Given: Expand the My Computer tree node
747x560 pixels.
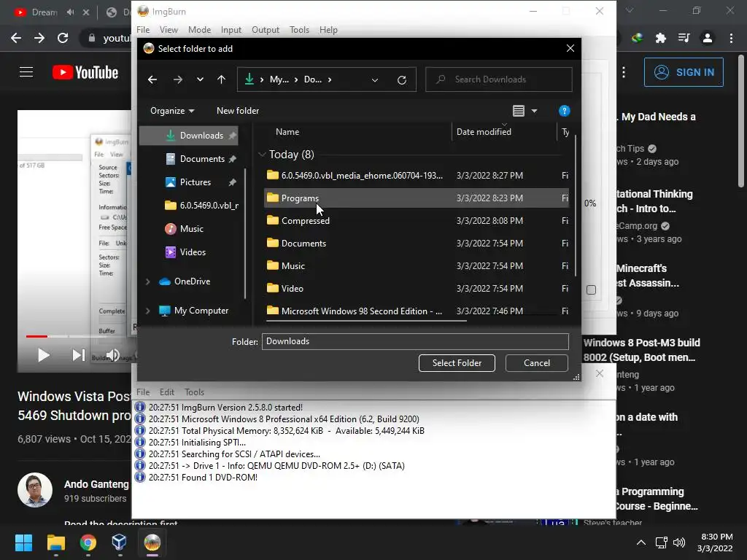Looking at the screenshot, I should (x=147, y=311).
